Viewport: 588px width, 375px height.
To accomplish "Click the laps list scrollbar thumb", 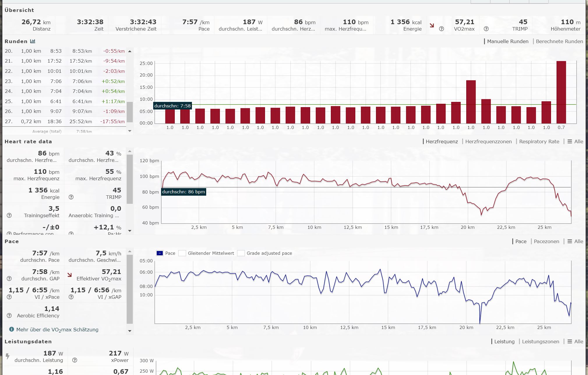I will [130, 112].
